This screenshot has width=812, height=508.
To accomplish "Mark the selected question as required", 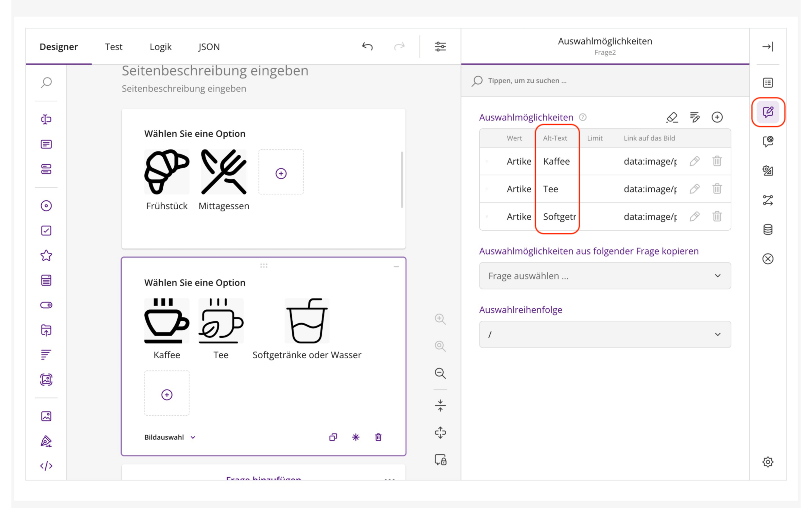I will [x=356, y=437].
